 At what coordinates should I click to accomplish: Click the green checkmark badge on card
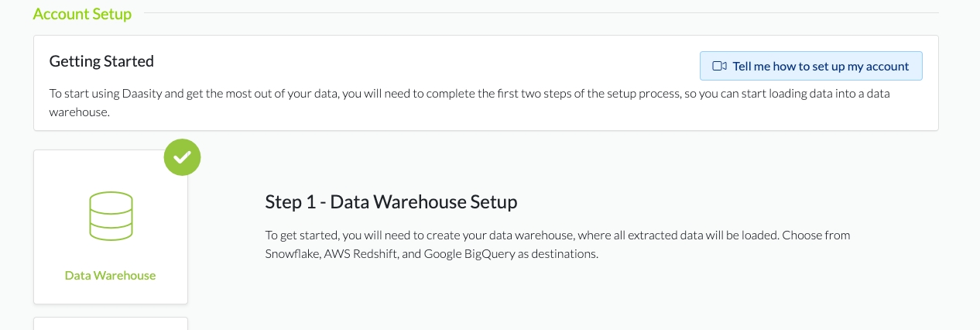click(x=182, y=157)
